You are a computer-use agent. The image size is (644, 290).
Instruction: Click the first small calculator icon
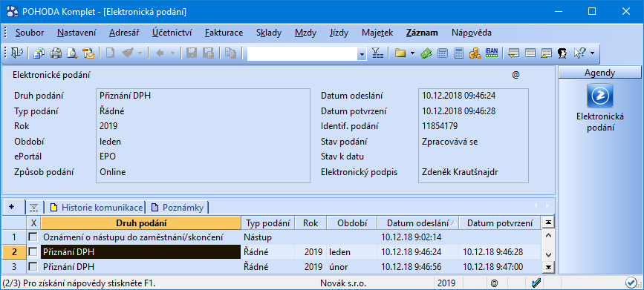tap(443, 53)
